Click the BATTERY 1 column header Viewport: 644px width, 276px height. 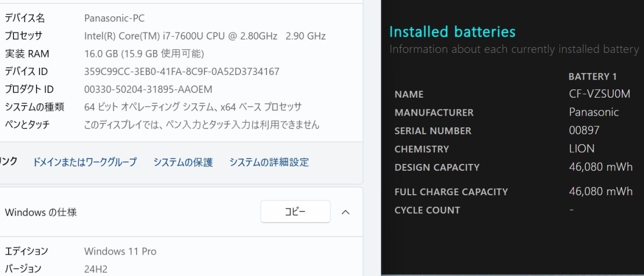[593, 76]
